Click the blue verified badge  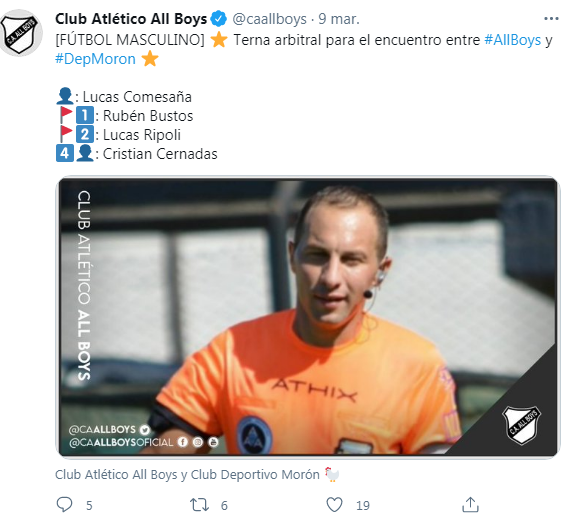point(219,19)
